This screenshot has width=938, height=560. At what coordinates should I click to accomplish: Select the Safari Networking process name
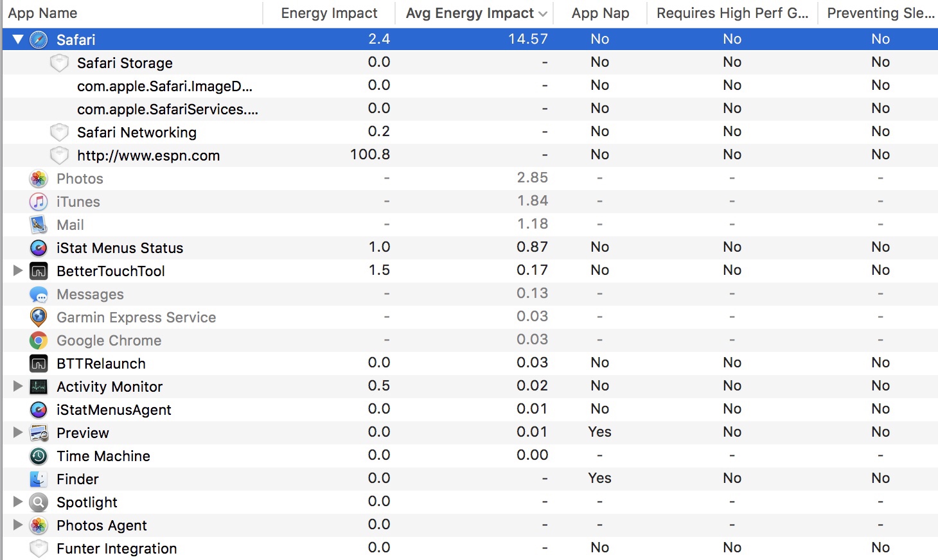(x=137, y=132)
